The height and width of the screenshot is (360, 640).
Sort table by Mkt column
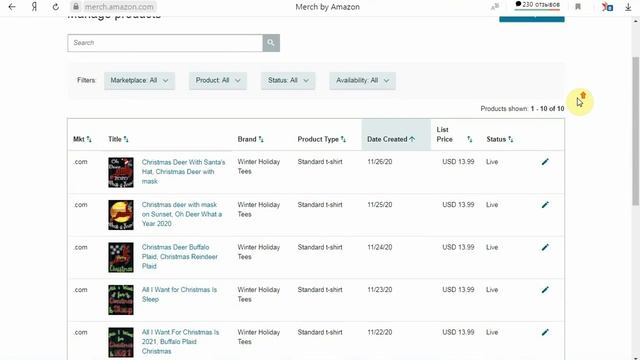pyautogui.click(x=82, y=139)
